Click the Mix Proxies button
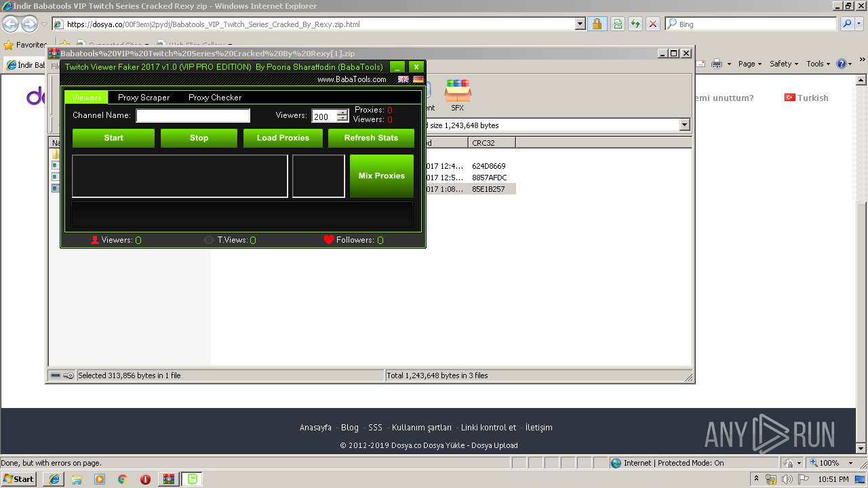868x488 pixels. [x=382, y=176]
